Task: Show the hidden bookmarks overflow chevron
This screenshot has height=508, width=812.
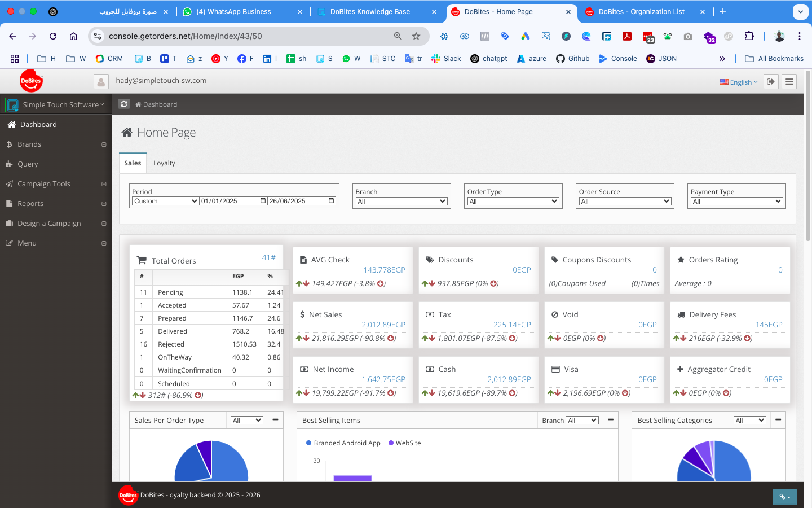Action: click(x=722, y=59)
